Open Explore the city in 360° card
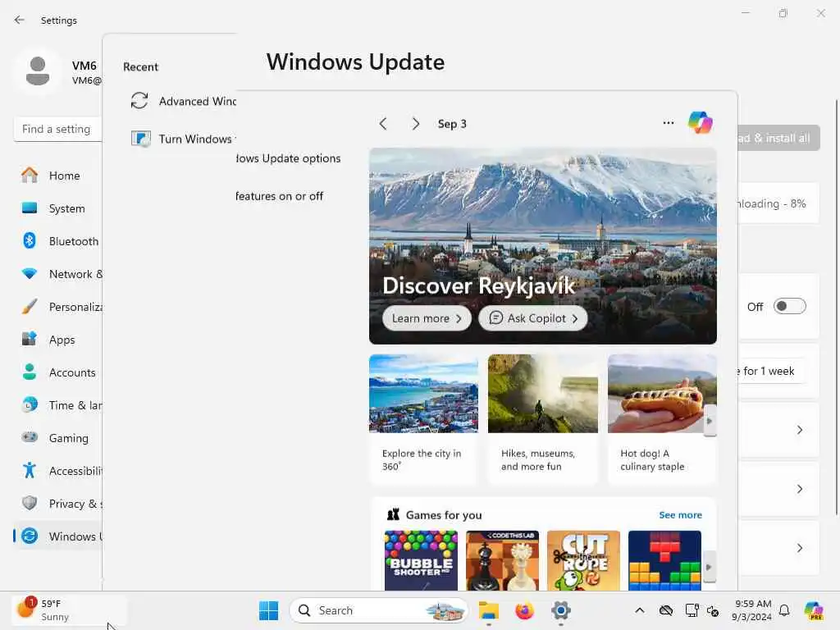This screenshot has height=630, width=840. point(423,419)
